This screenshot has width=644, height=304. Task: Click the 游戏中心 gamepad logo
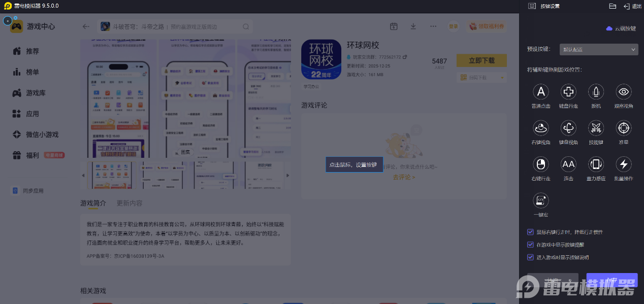[x=17, y=26]
